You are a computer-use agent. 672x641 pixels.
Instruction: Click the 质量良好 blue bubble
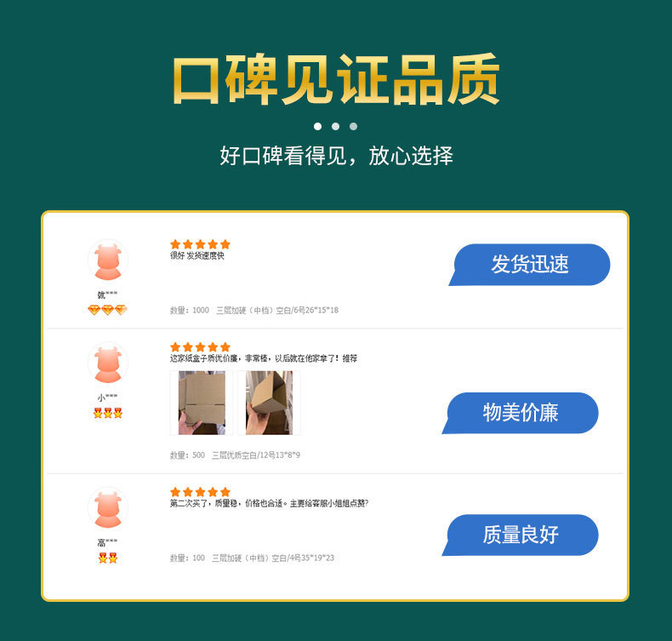coord(521,535)
